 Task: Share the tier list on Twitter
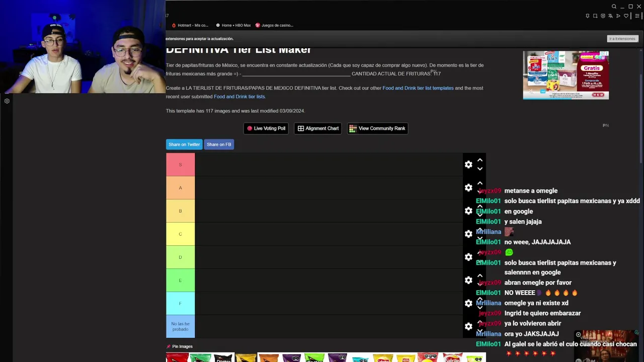tap(184, 144)
